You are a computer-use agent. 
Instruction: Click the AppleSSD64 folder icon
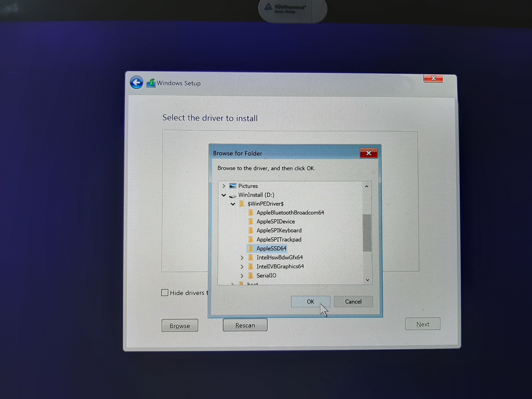click(x=251, y=248)
